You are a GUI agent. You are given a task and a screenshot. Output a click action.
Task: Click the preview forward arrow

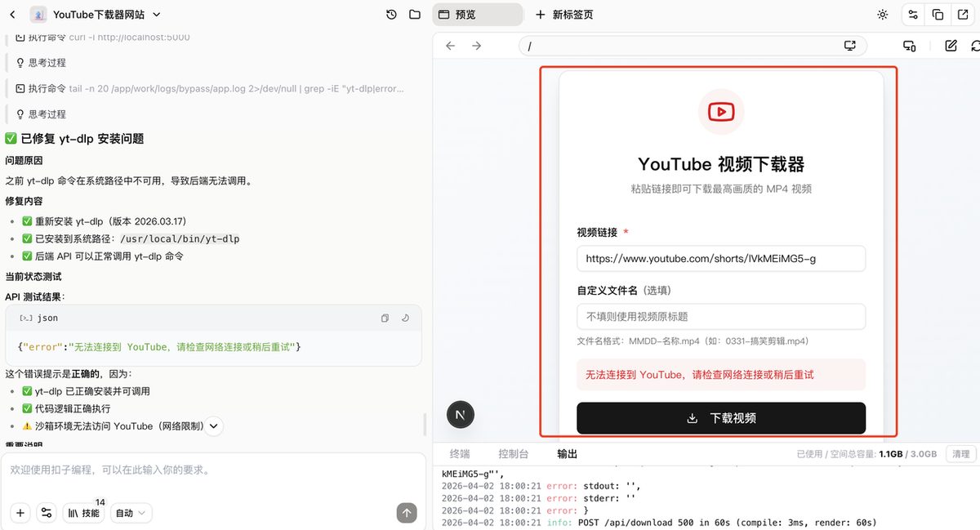coord(477,46)
